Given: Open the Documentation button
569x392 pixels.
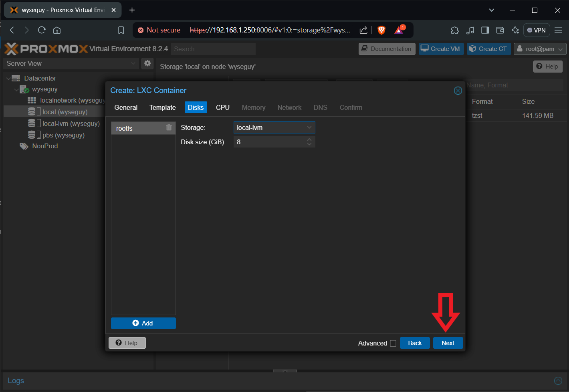Looking at the screenshot, I should point(387,49).
